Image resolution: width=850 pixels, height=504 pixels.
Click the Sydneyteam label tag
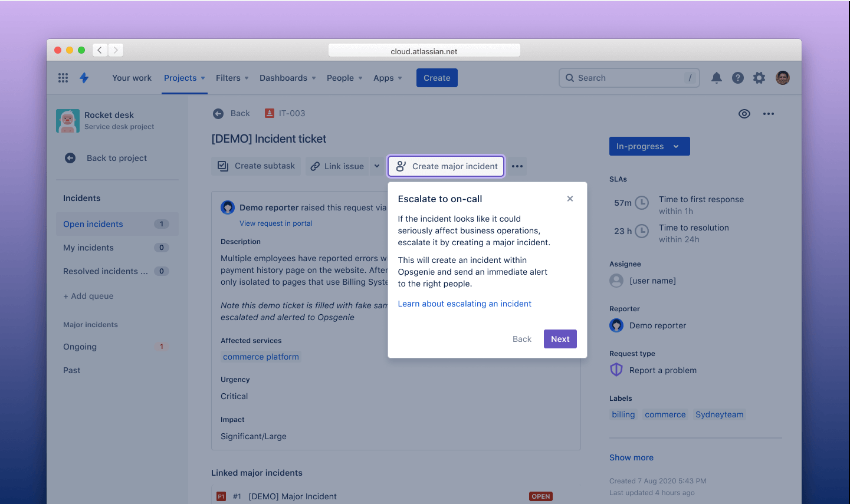click(719, 414)
